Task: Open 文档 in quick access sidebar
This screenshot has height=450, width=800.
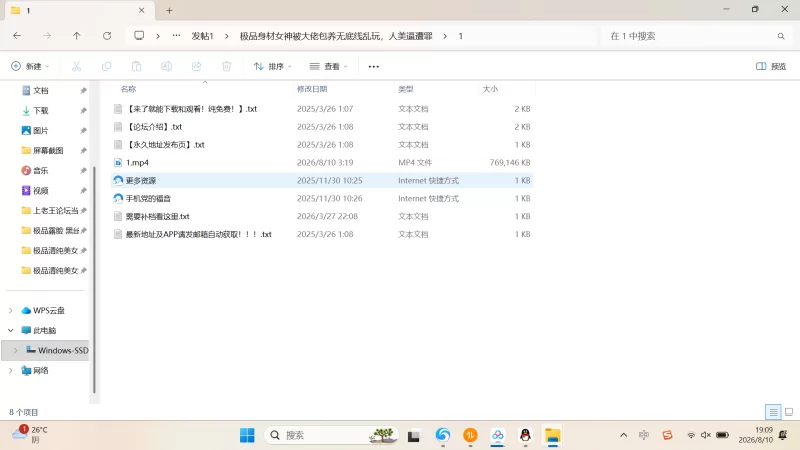Action: [41, 90]
